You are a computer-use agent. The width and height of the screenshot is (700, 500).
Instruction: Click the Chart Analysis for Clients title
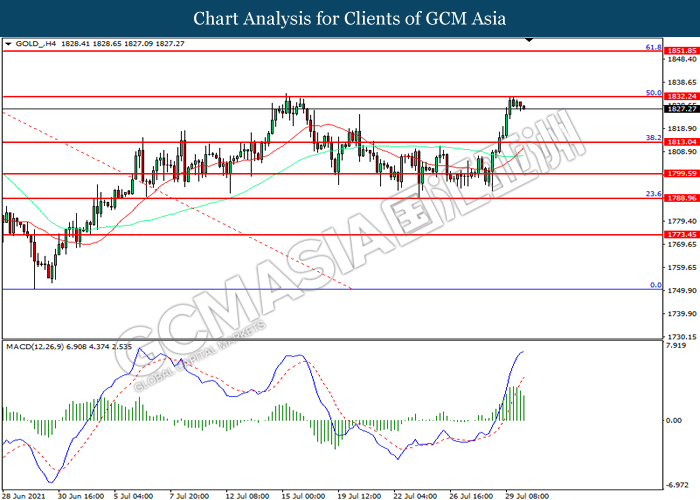pyautogui.click(x=350, y=18)
